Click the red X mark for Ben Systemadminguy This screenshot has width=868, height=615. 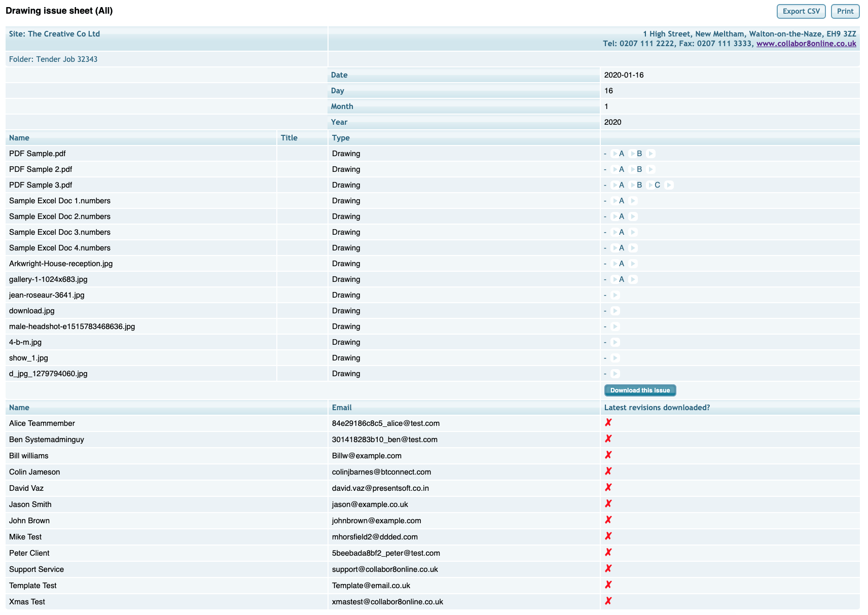tap(608, 439)
